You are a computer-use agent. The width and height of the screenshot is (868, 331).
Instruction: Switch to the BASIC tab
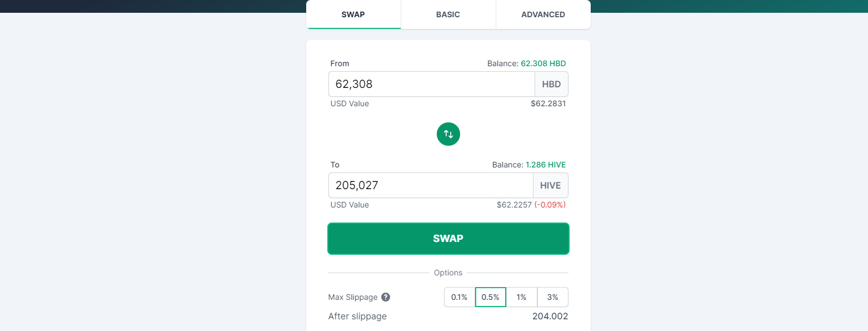tap(448, 14)
